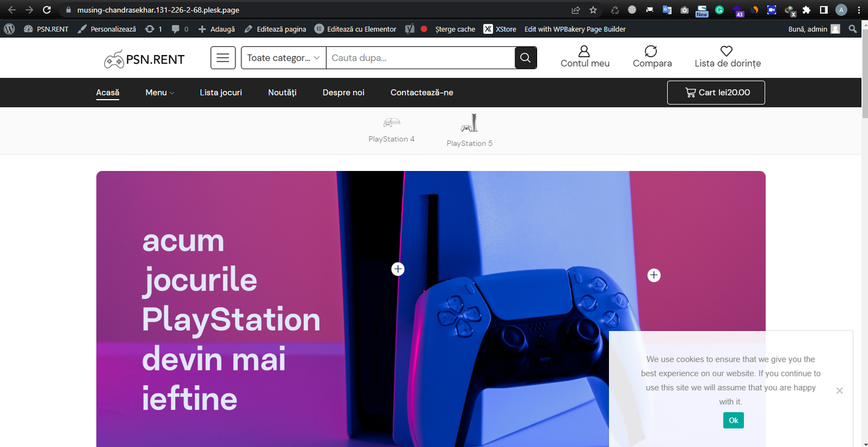Open the Google Translate extension icon

[x=667, y=10]
